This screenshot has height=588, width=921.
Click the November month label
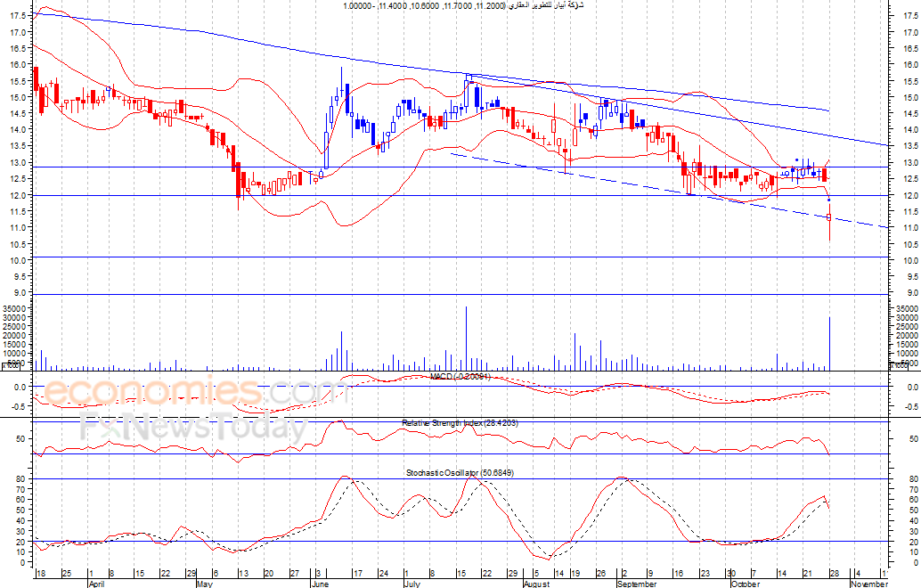point(869,584)
